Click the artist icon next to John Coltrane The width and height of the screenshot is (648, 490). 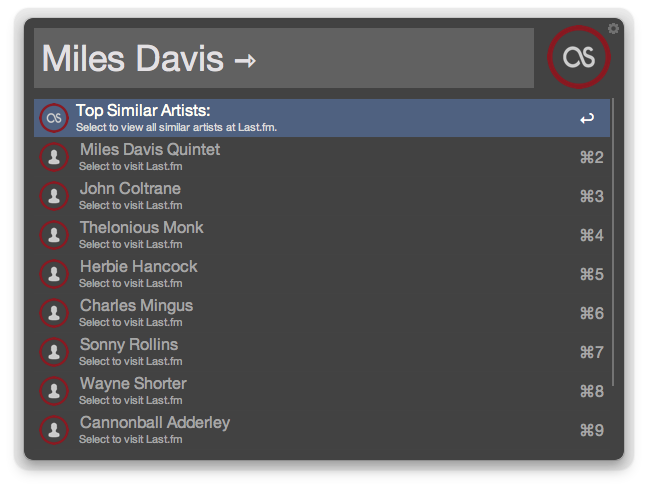point(53,196)
